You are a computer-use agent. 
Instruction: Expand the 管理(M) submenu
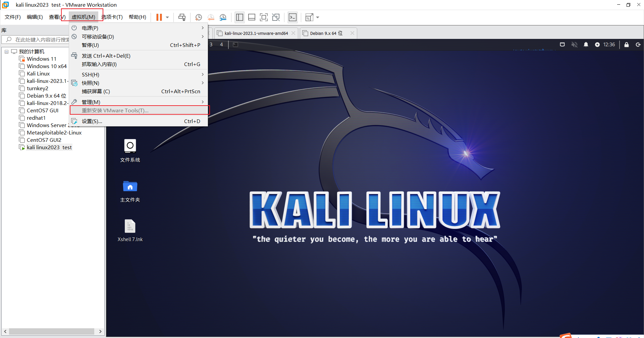point(139,102)
